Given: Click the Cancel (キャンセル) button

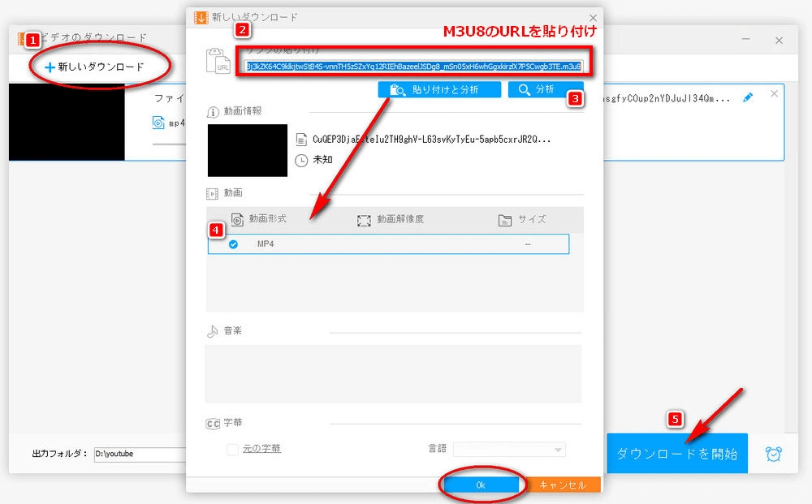Looking at the screenshot, I should (563, 485).
